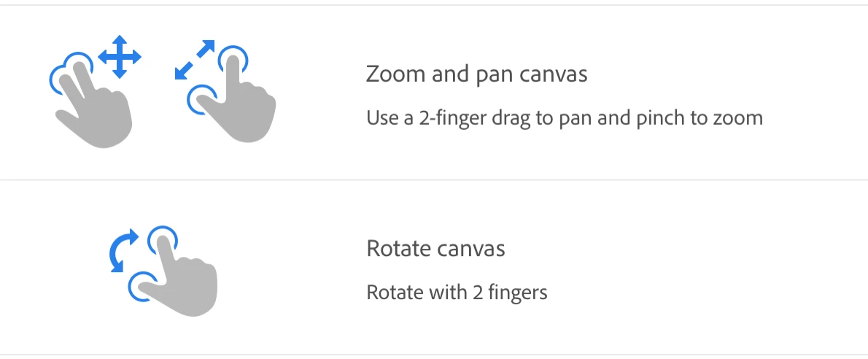
Task: Select the "Zoom and pan canvas" heading
Action: 476,74
